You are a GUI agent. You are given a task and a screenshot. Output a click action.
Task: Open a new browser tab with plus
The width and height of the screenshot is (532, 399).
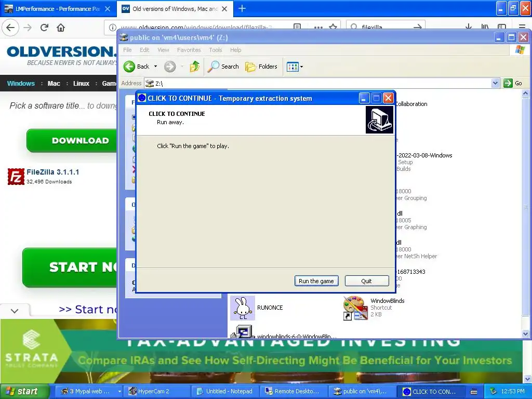[242, 8]
